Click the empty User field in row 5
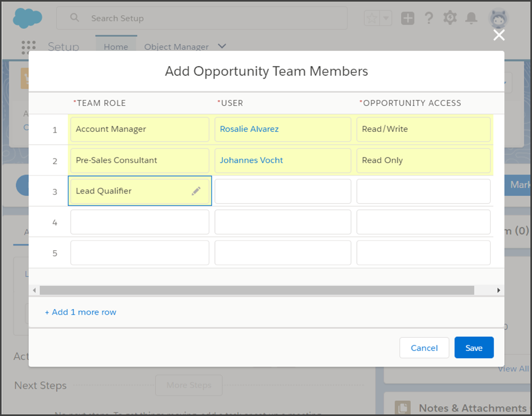 282,253
